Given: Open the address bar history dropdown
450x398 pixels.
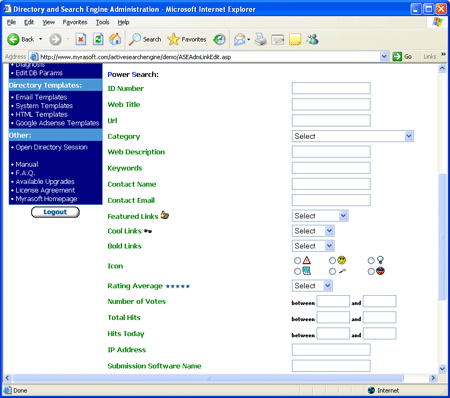Looking at the screenshot, I should click(x=384, y=56).
